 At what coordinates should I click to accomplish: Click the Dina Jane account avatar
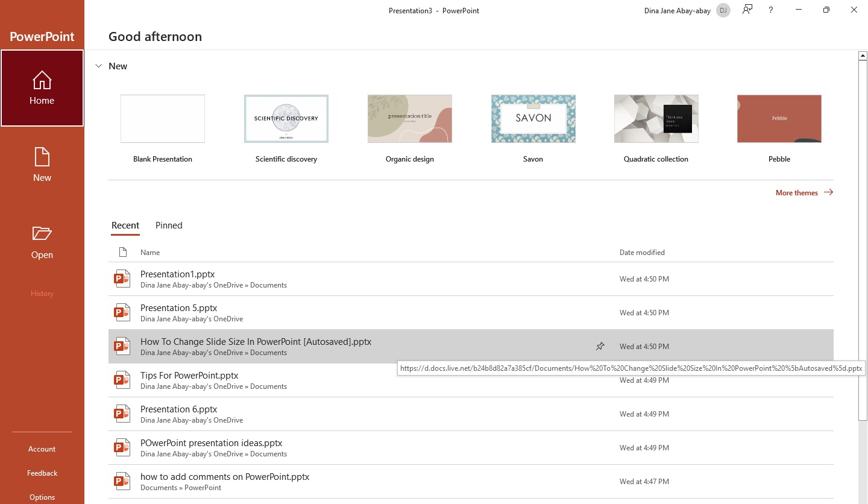click(723, 10)
